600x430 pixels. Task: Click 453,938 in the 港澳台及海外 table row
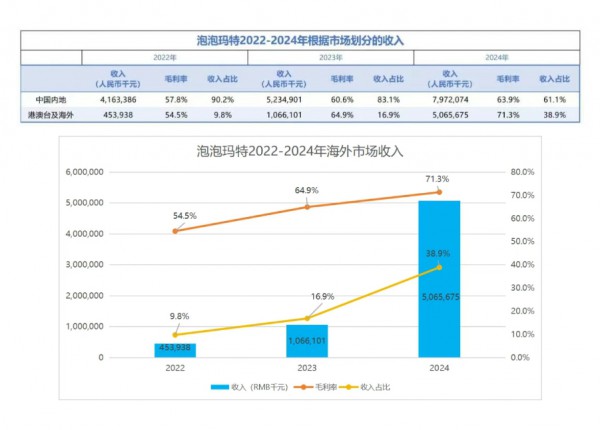[118, 115]
